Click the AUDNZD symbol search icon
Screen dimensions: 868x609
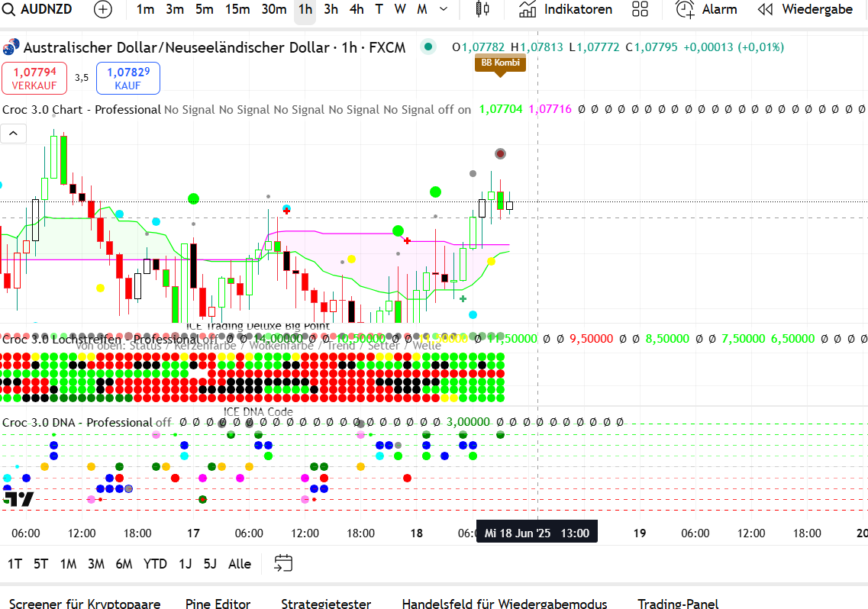(x=10, y=9)
